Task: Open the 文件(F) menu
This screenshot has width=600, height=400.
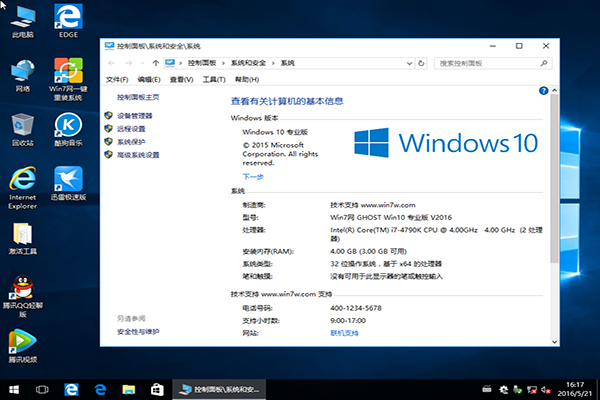Action: pos(117,79)
